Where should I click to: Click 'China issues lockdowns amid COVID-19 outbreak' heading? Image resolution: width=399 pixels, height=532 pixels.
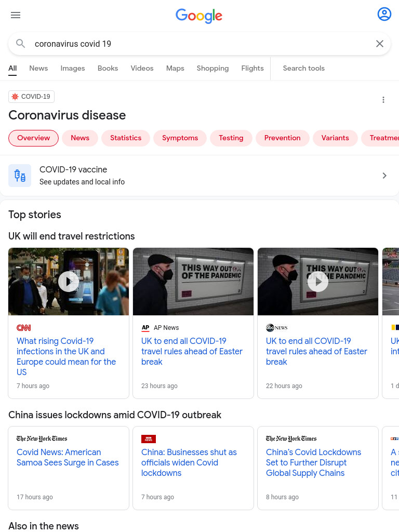(x=115, y=415)
